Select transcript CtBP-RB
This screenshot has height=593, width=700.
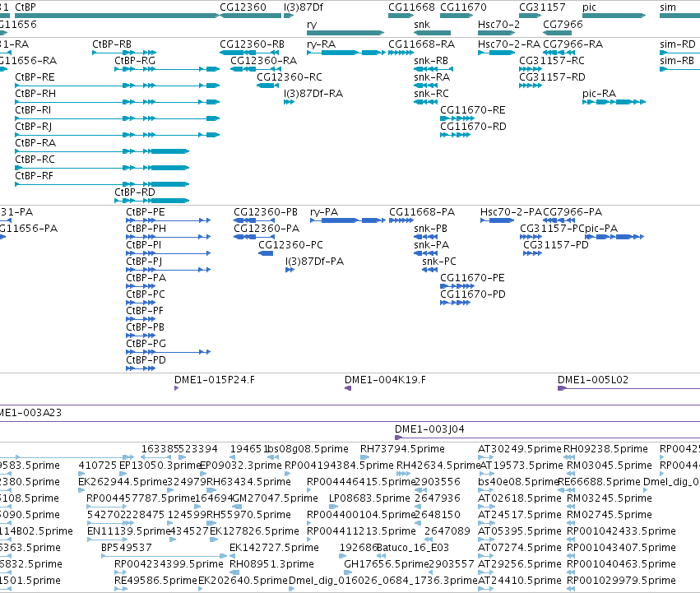point(124,53)
